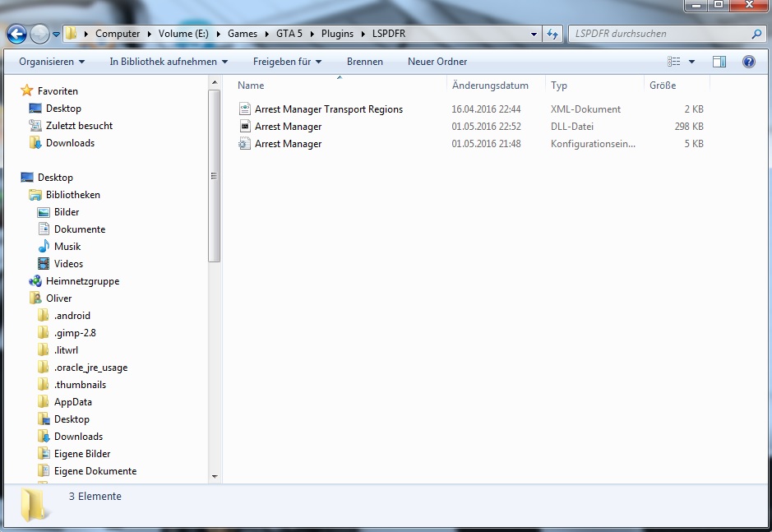772x532 pixels.
Task: Open the address bar history dropdown
Action: 534,34
